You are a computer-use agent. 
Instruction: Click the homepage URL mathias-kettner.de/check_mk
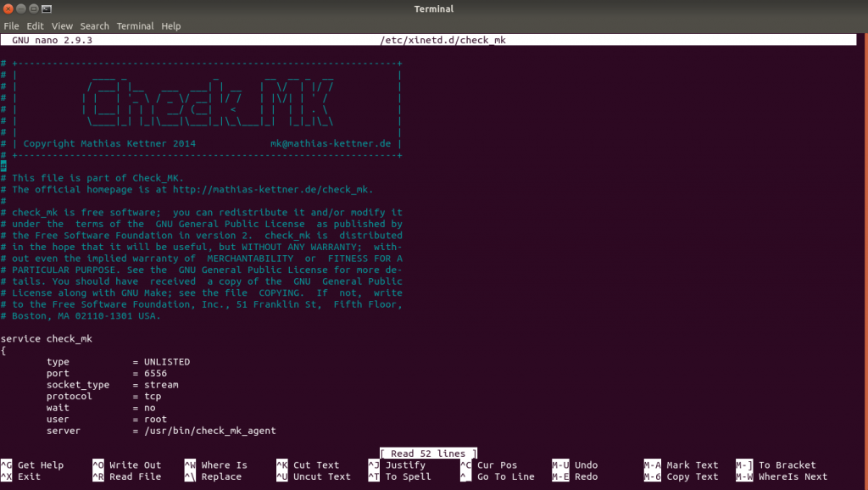(270, 189)
